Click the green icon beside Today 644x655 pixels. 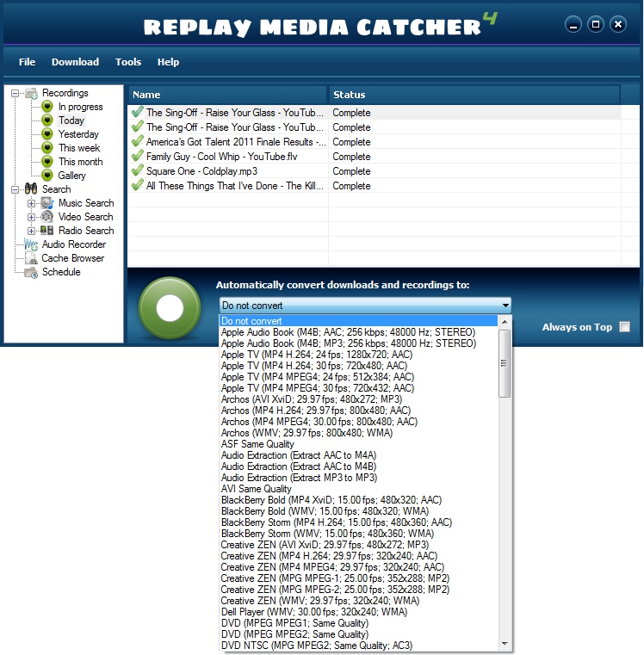coord(47,120)
